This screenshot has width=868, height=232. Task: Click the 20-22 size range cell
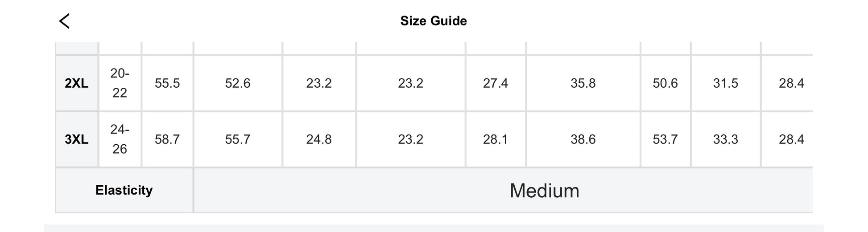click(x=120, y=83)
